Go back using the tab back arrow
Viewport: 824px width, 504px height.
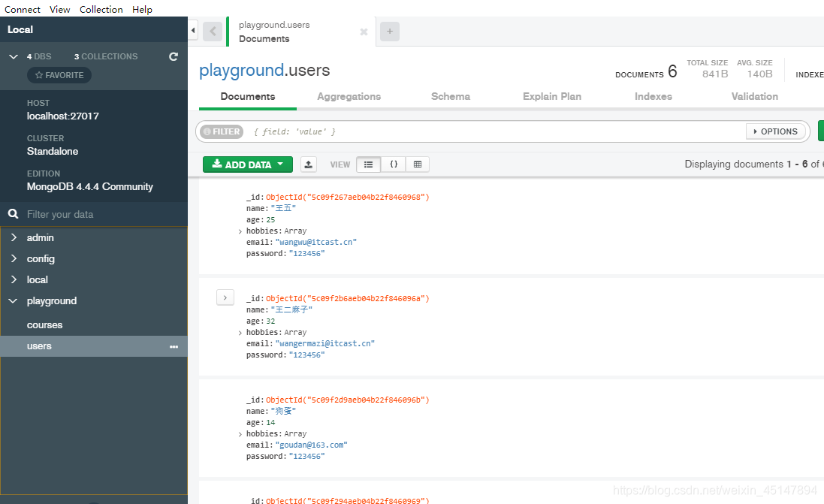(x=213, y=32)
